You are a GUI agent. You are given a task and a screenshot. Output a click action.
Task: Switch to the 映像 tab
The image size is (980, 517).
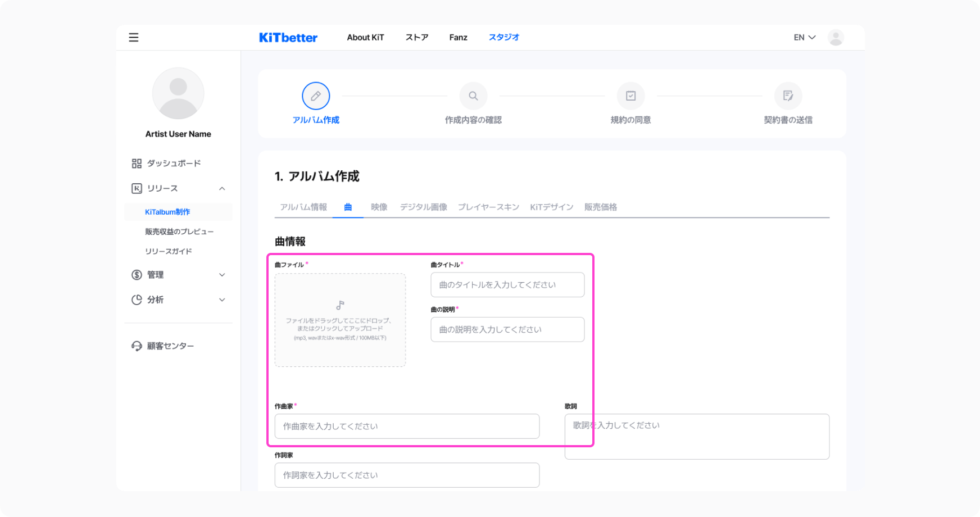click(x=379, y=207)
